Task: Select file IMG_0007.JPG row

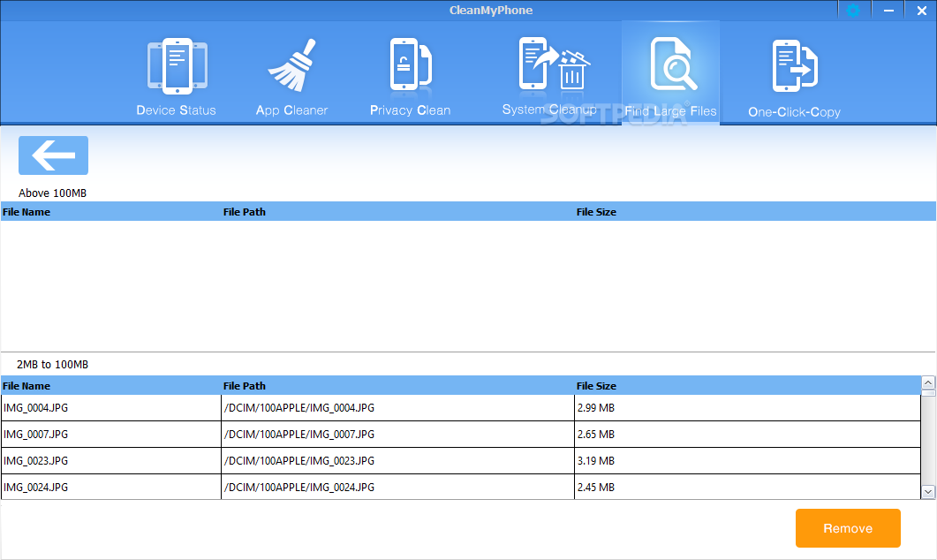Action: point(461,435)
